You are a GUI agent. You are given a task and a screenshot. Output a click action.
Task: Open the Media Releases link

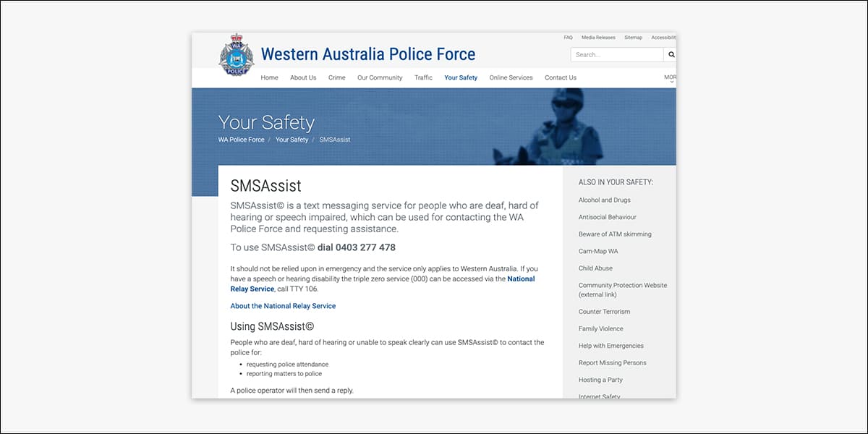[598, 38]
